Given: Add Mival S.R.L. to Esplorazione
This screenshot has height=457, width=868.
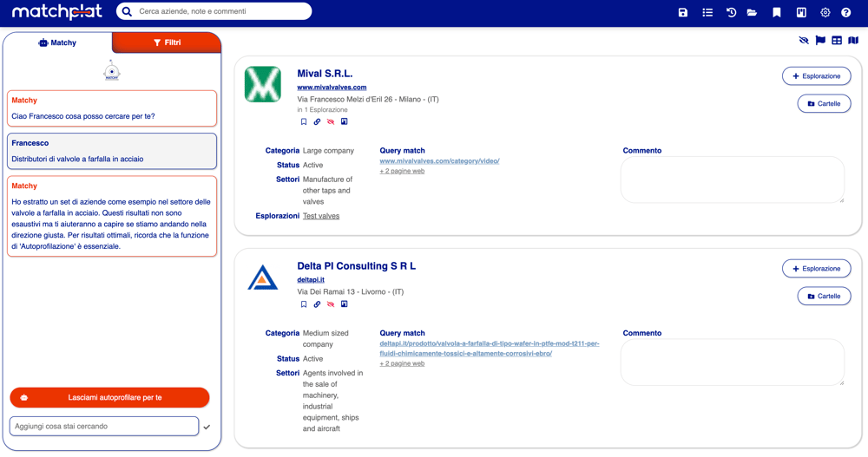Looking at the screenshot, I should pyautogui.click(x=817, y=76).
